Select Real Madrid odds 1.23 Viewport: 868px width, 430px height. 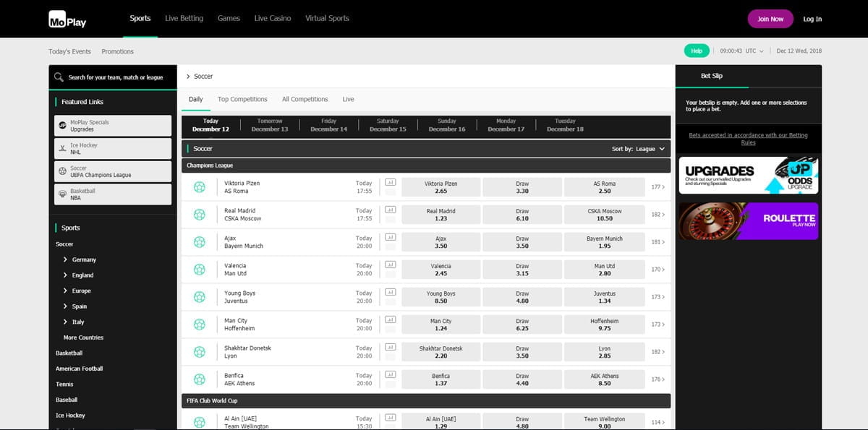pyautogui.click(x=441, y=215)
